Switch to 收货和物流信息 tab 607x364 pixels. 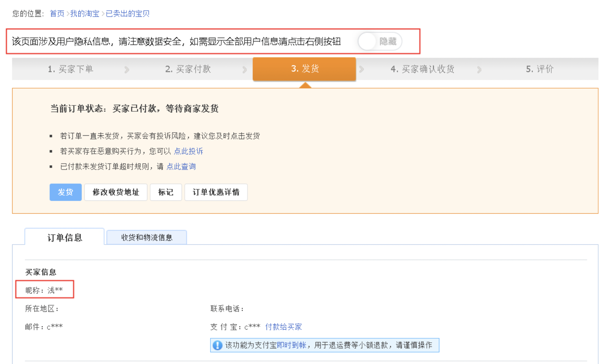(146, 237)
